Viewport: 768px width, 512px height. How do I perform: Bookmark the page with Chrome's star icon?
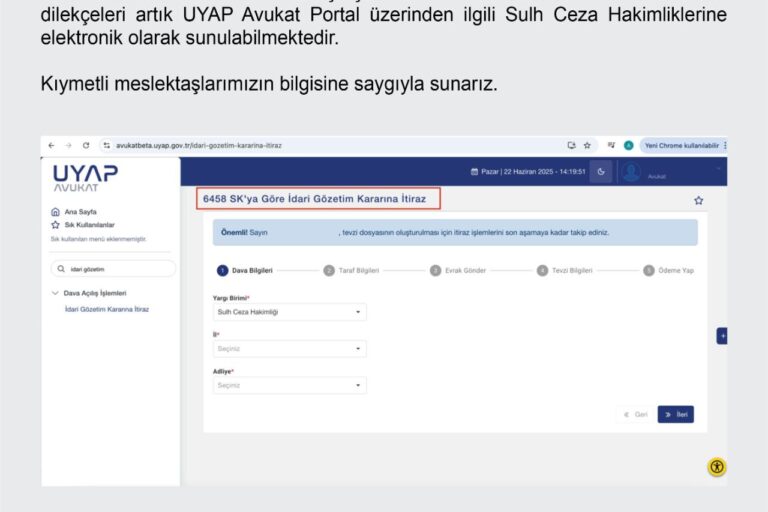587,145
